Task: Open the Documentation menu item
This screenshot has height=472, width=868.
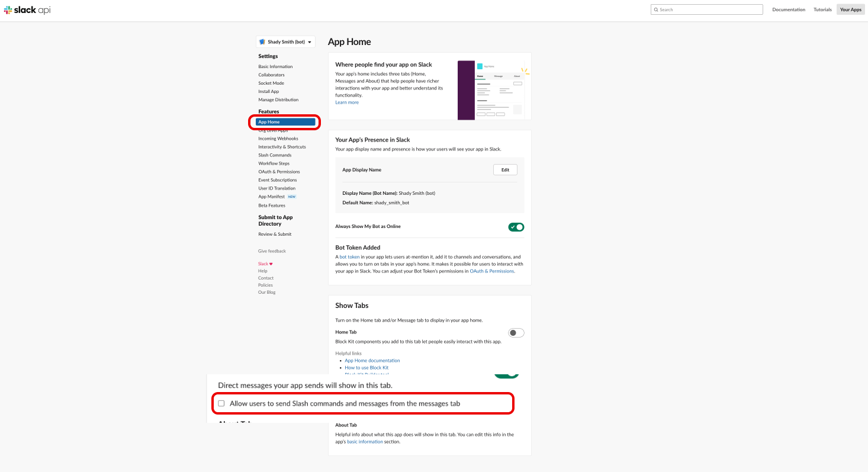Action: click(x=789, y=9)
